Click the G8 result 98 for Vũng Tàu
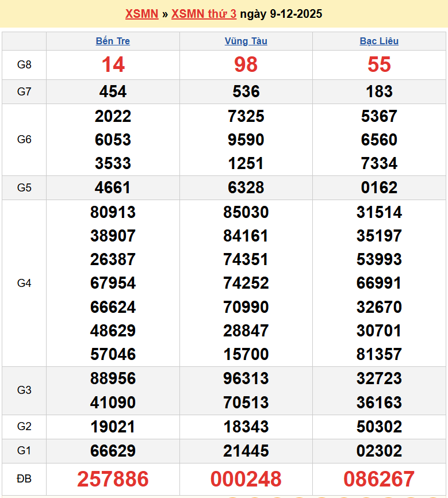 [x=246, y=65]
